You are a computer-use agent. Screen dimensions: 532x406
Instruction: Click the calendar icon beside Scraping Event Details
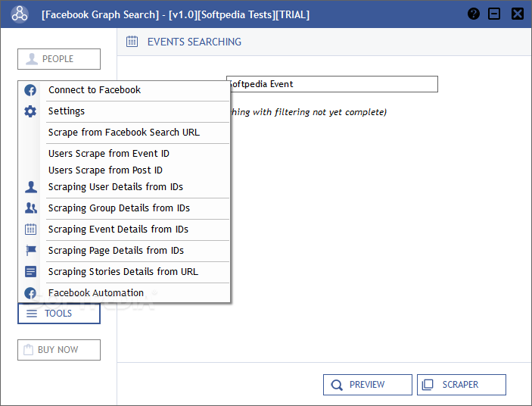[30, 230]
